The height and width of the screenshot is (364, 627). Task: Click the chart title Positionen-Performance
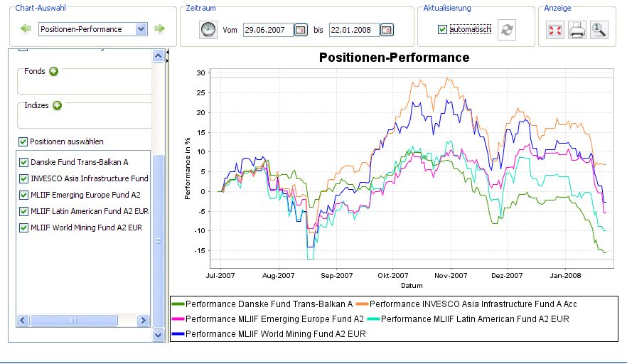(395, 57)
